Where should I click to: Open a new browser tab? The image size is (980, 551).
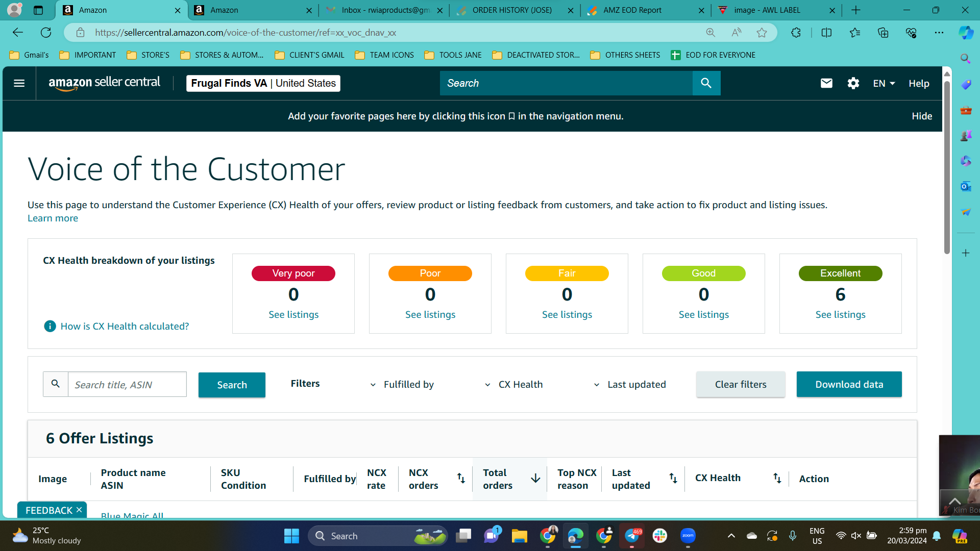click(856, 10)
